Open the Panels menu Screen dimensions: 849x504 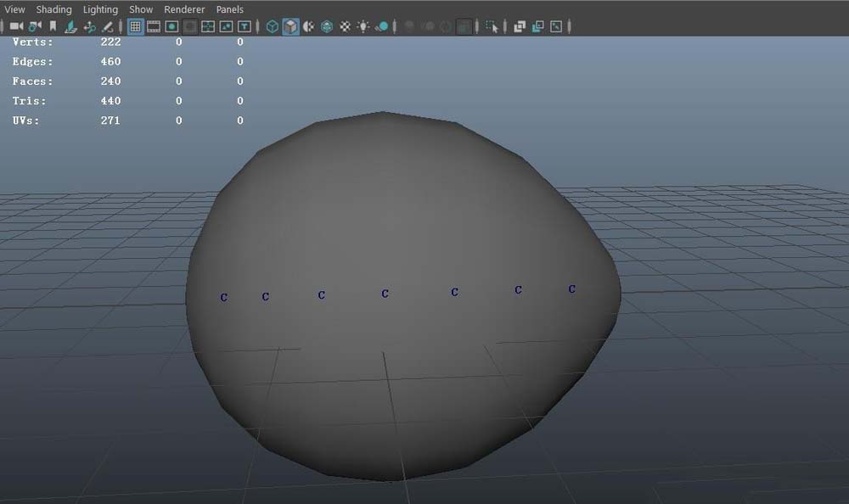(x=229, y=9)
